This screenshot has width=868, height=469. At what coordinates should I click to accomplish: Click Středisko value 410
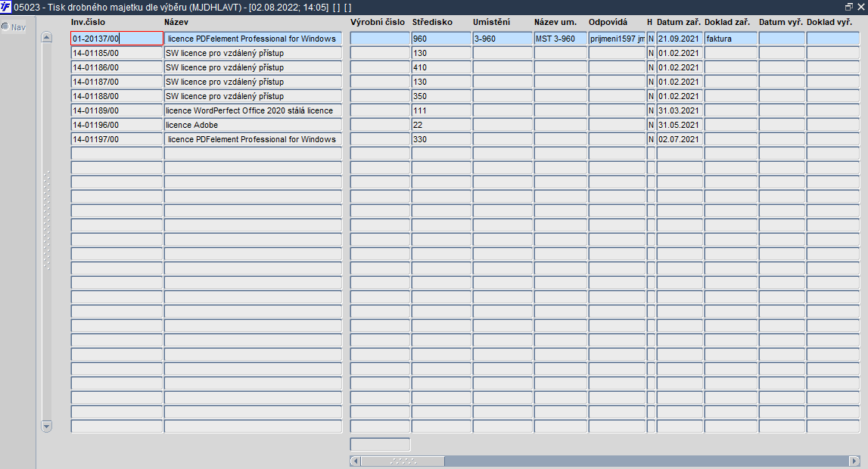(x=441, y=67)
